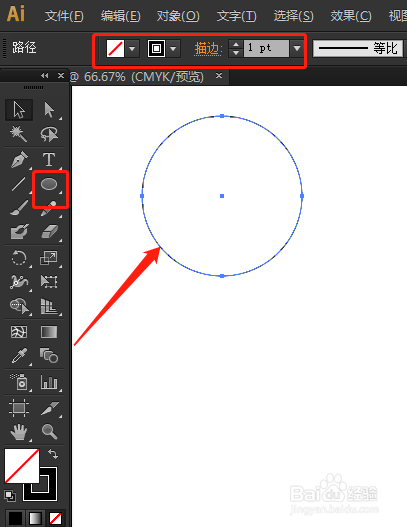Image resolution: width=407 pixels, height=527 pixels.
Task: Select the Pencil tool
Action: [x=49, y=208]
